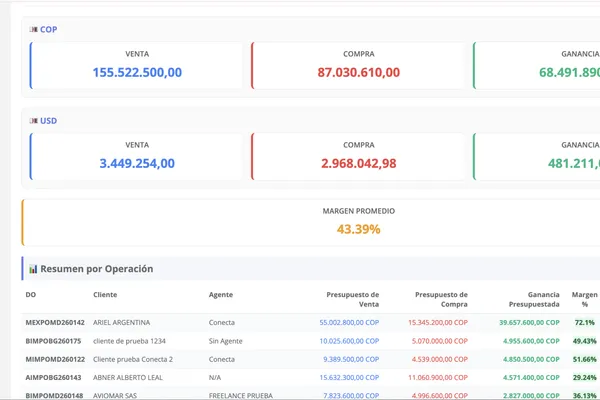Click client cliente de prueba 1234

(129, 341)
